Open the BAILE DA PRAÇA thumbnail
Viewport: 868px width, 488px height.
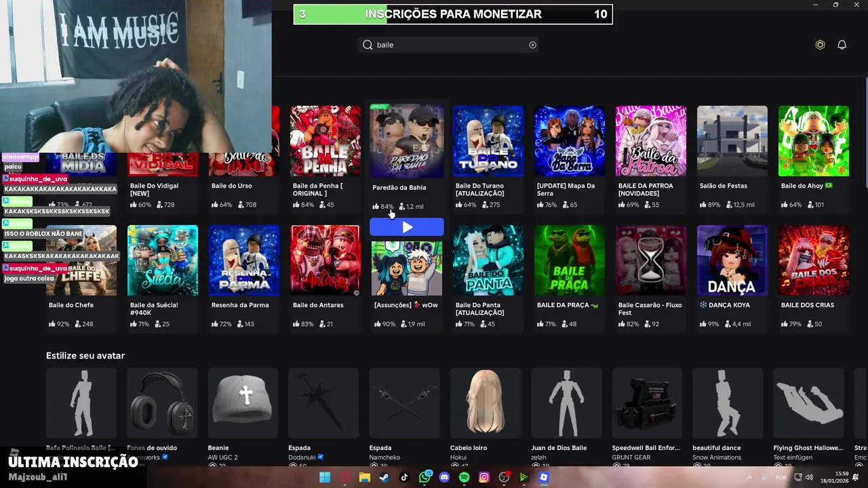570,260
